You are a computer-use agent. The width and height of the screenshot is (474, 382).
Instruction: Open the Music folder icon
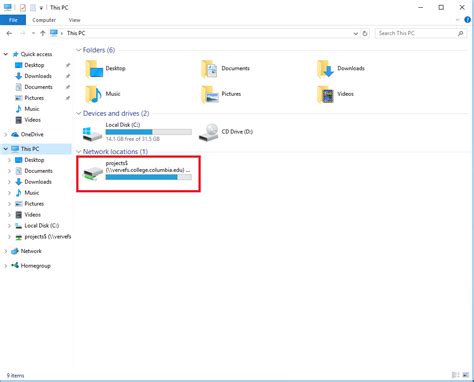pos(94,94)
